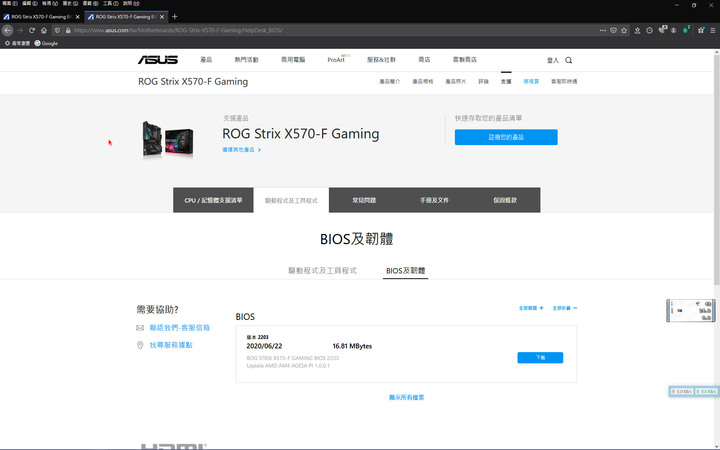The height and width of the screenshot is (450, 720).
Task: Open the browser home page icon
Action: click(44, 30)
